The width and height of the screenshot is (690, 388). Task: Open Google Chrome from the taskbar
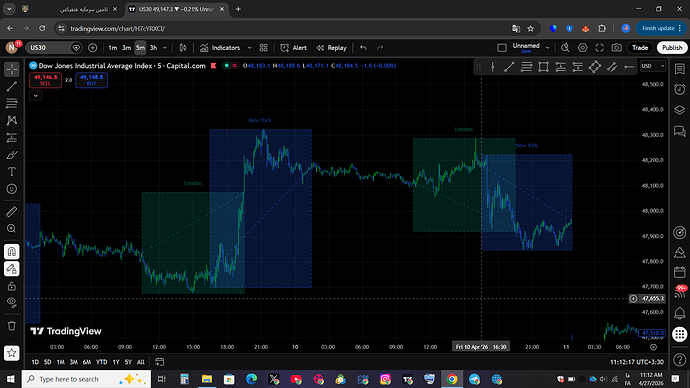click(452, 379)
